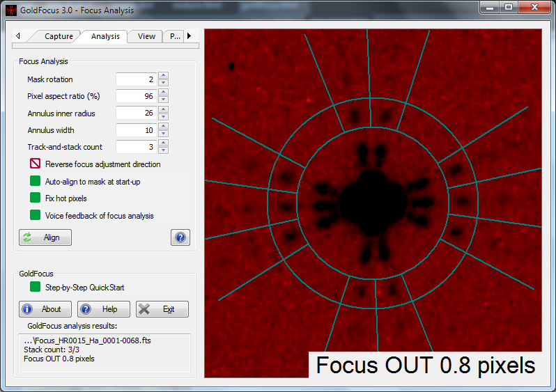The image size is (556, 392).
Task: Decrease Pixel aspect ratio value
Action: pos(164,100)
